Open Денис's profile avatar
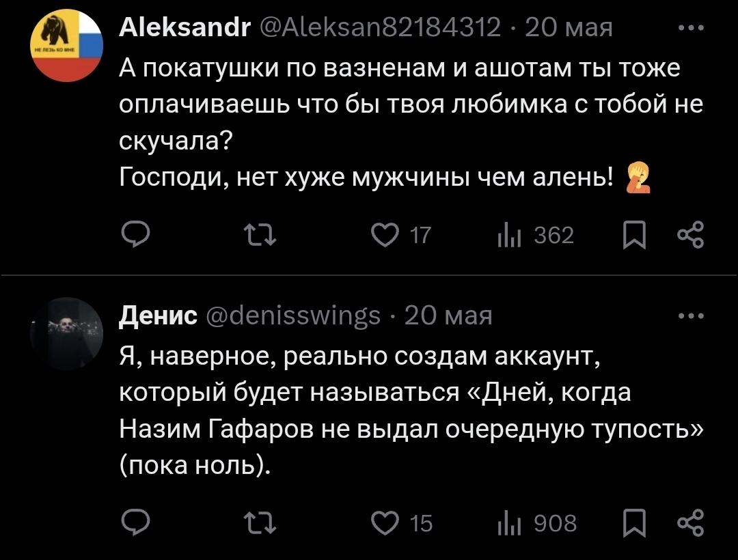This screenshot has height=560, width=738. tap(67, 334)
